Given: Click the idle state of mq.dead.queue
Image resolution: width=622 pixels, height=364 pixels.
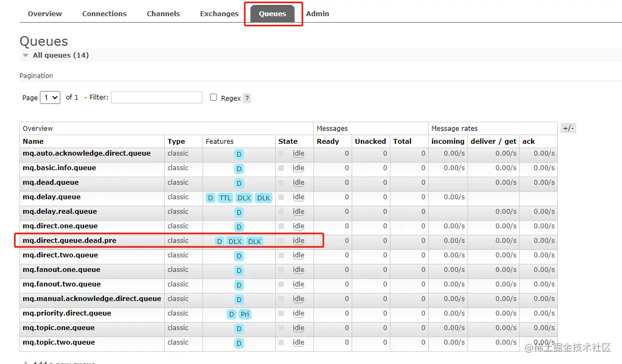Looking at the screenshot, I should tap(298, 183).
